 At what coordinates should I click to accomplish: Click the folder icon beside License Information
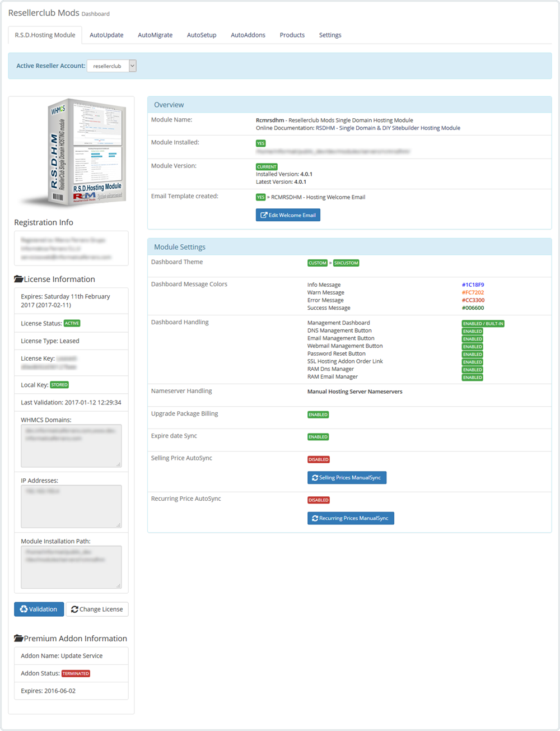(18, 279)
